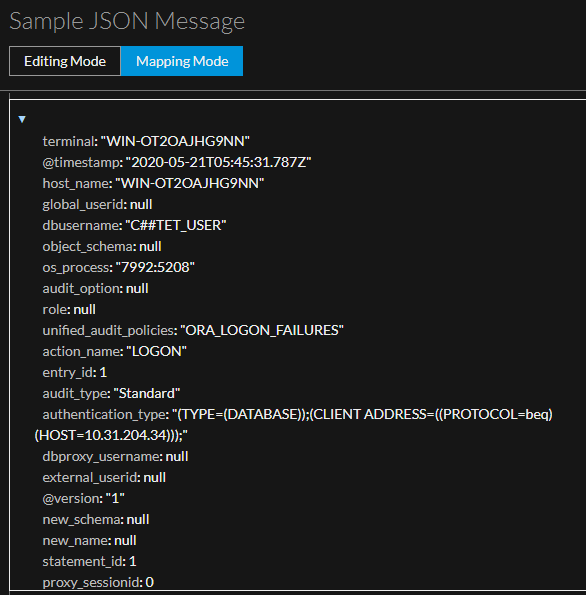Select the @version field
The width and height of the screenshot is (586, 596).
[71, 499]
